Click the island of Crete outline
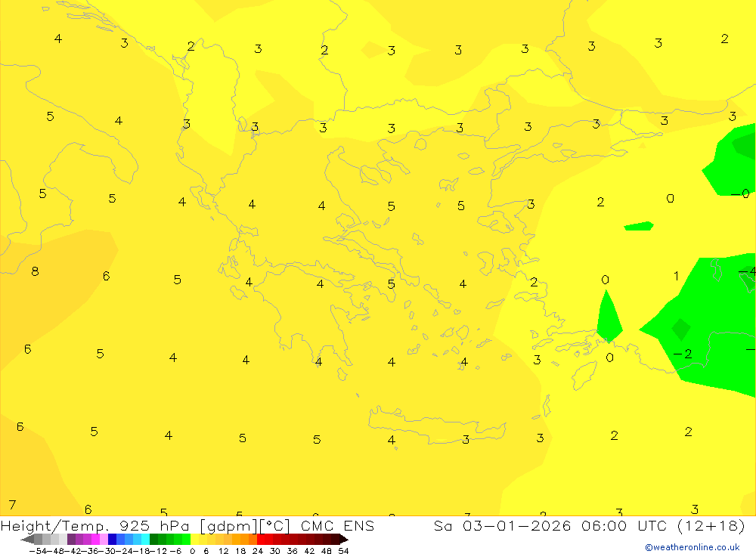This screenshot has width=756, height=554. pyautogui.click(x=437, y=425)
